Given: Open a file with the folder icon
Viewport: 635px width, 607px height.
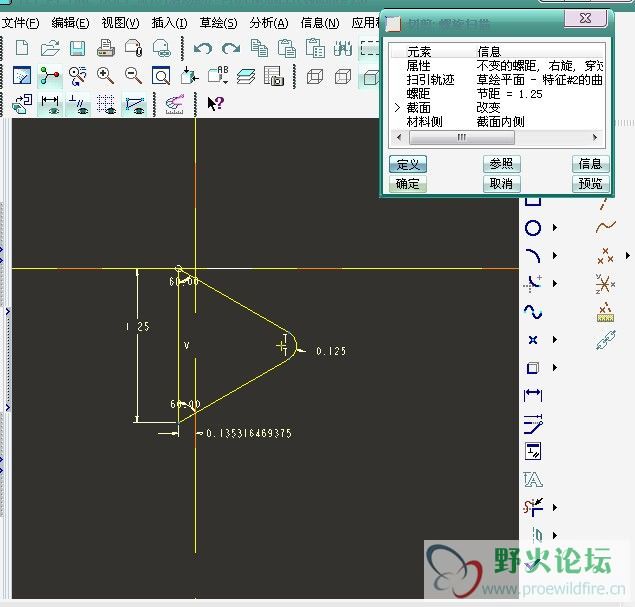Looking at the screenshot, I should pyautogui.click(x=50, y=48).
